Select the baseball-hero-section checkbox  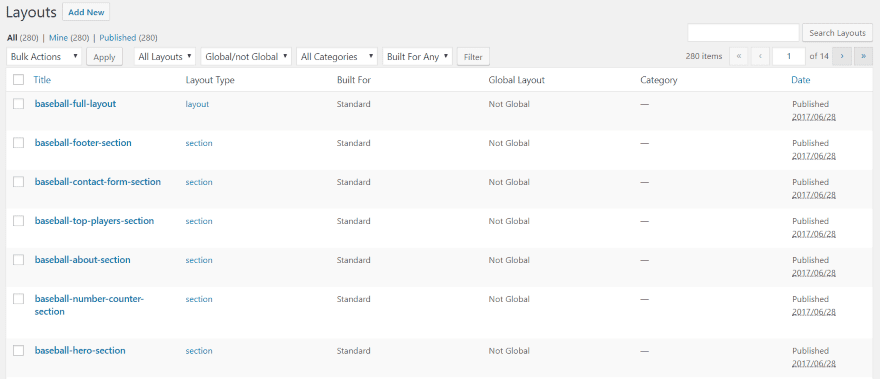[x=19, y=350]
